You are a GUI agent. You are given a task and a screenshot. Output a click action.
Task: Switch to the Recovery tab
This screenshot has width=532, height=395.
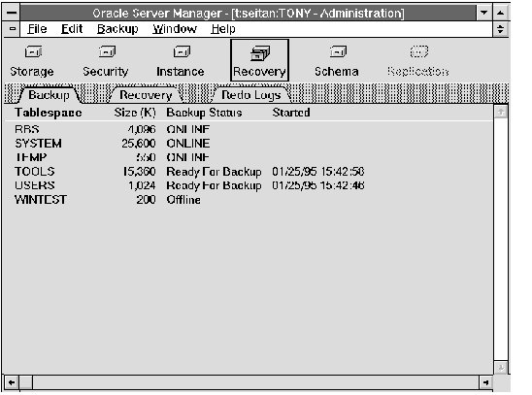[x=146, y=95]
